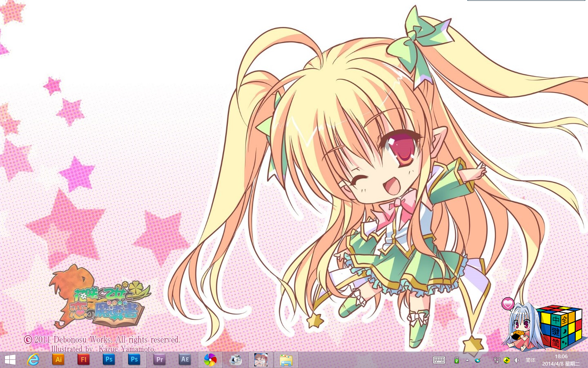Click the green plus tray icon
This screenshot has width=588, height=368.
507,360
